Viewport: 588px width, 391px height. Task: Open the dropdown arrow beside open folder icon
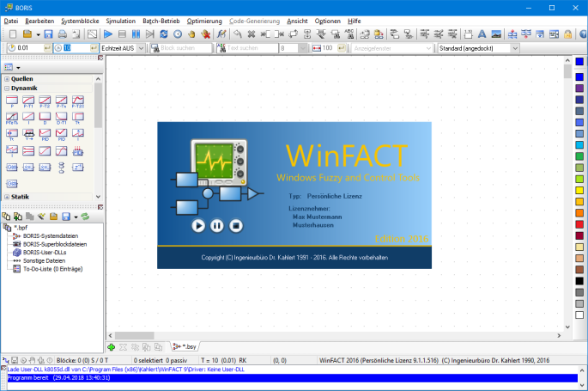[38, 34]
